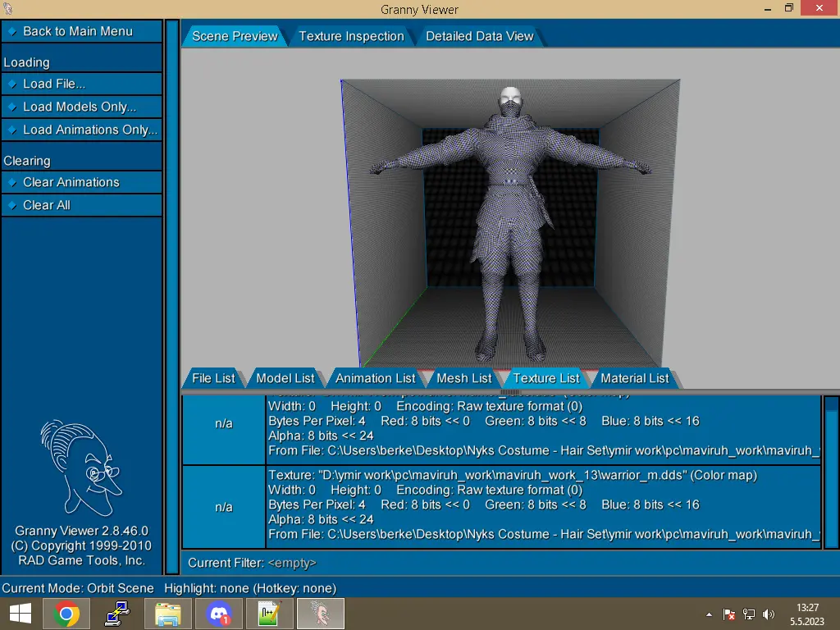
Task: Go back to Main Menu
Action: click(x=81, y=32)
